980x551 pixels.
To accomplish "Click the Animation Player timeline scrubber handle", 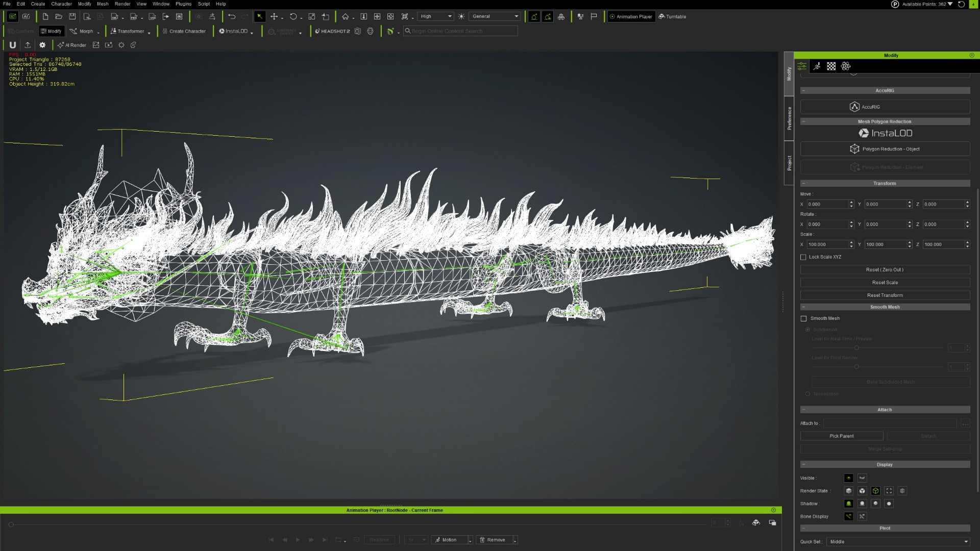I will click(11, 524).
